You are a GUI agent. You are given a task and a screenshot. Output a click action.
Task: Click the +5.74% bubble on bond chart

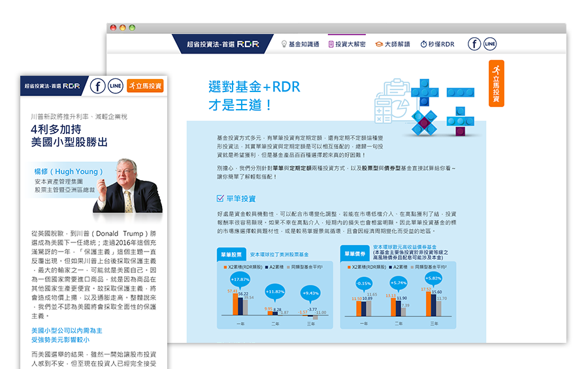399,283
